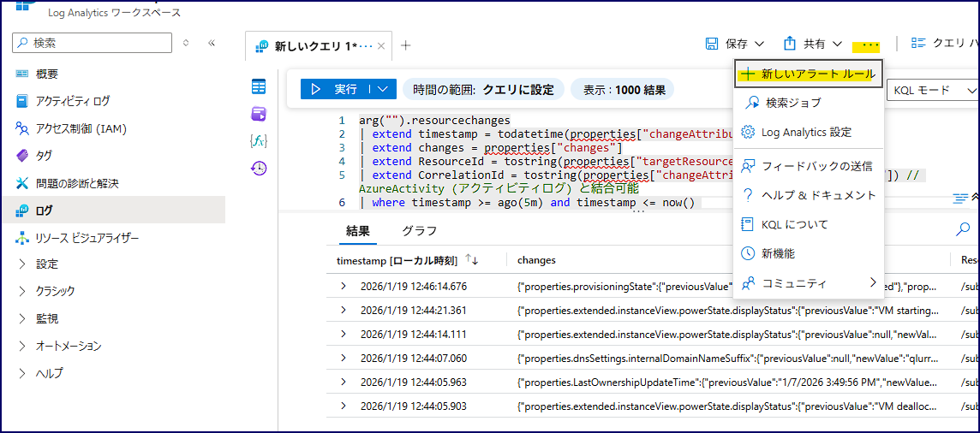Viewport: 980px width, 433px height.
Task: Select 新しいアラート ルール from the menu
Action: pyautogui.click(x=809, y=74)
